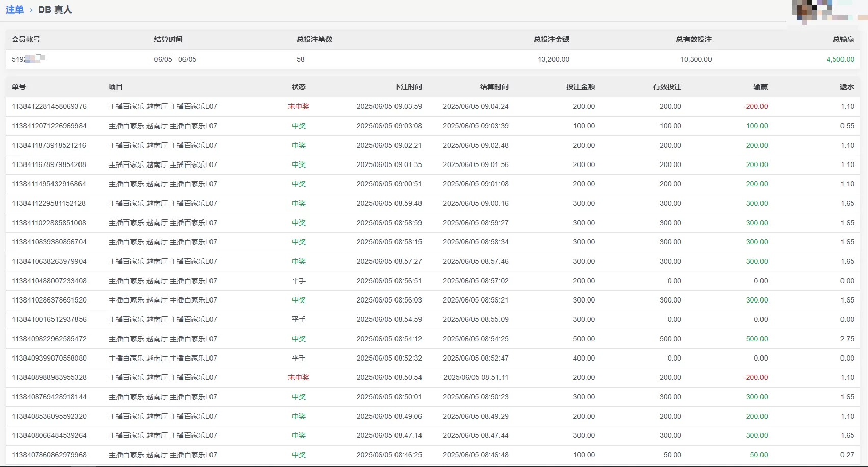Select order number 1138411873918521216

[x=49, y=145]
